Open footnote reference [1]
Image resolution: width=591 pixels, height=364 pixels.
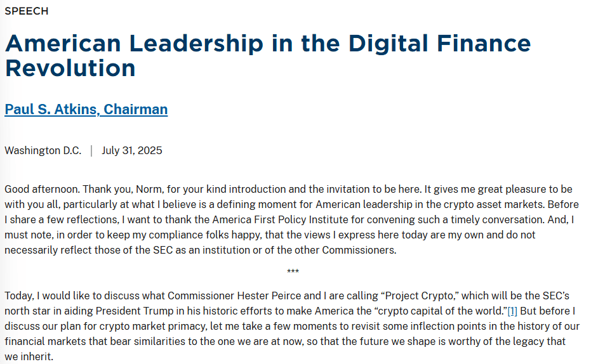click(512, 311)
